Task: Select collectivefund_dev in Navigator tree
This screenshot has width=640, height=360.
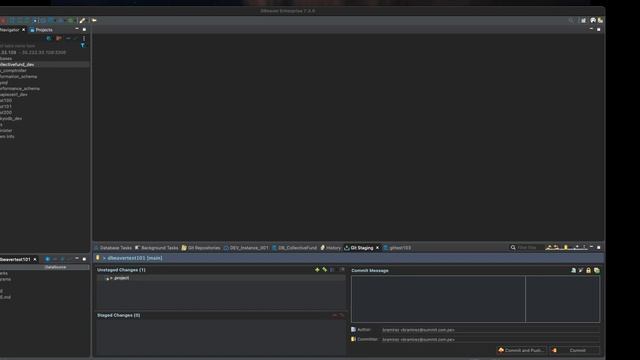Action: point(17,64)
